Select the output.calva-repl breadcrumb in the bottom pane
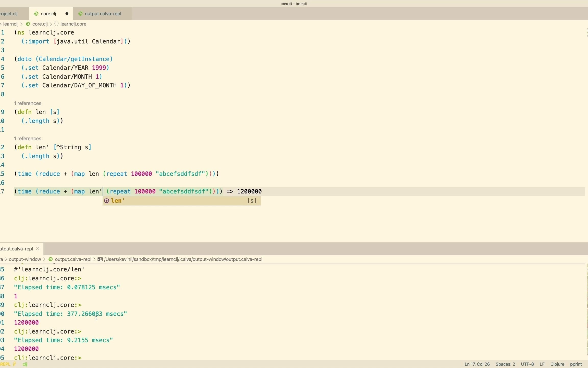 (73, 259)
